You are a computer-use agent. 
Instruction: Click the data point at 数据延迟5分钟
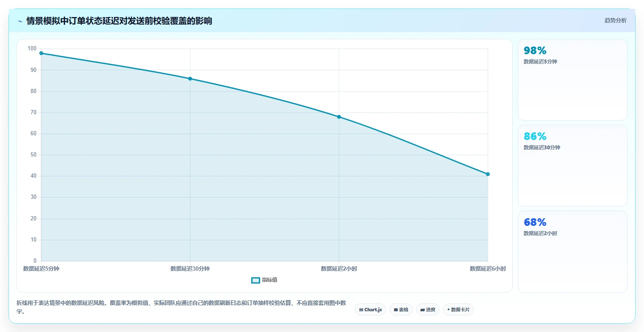[41, 53]
